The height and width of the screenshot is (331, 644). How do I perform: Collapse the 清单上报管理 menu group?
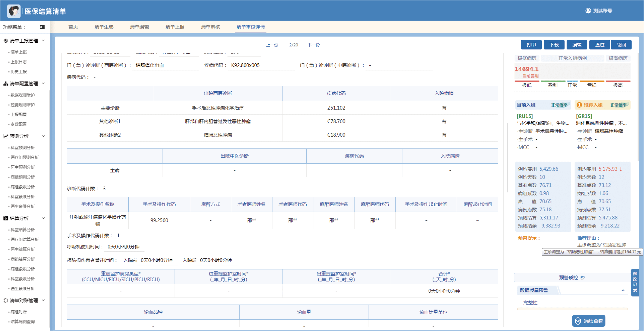[x=43, y=41]
